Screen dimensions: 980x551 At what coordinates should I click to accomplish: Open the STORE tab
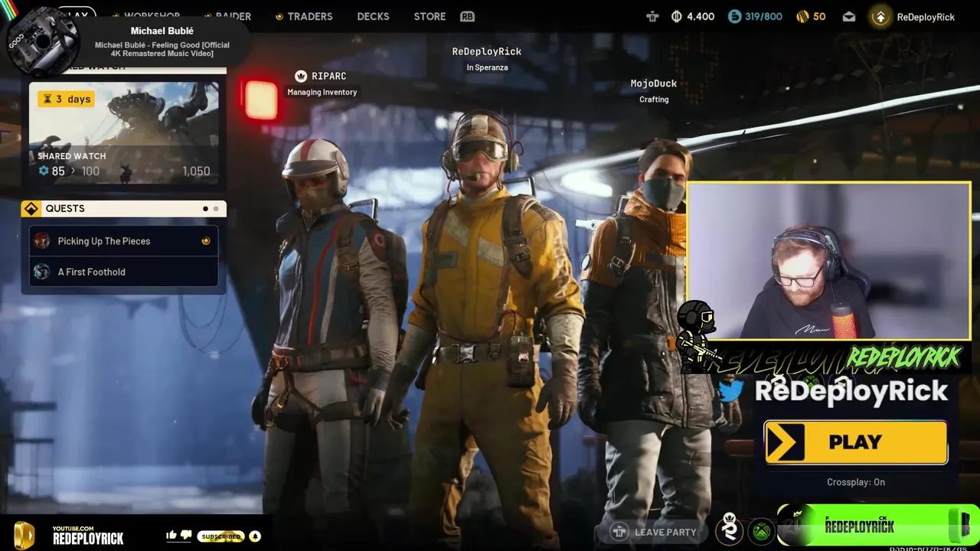[x=430, y=16]
